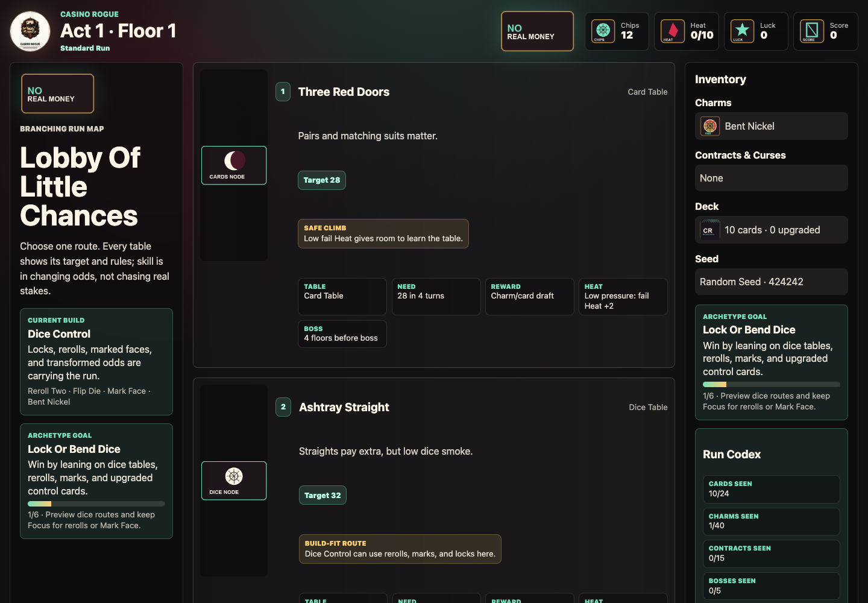Click the Bent Nickel charm icon
Screen dimensions: 868x603
(x=710, y=126)
